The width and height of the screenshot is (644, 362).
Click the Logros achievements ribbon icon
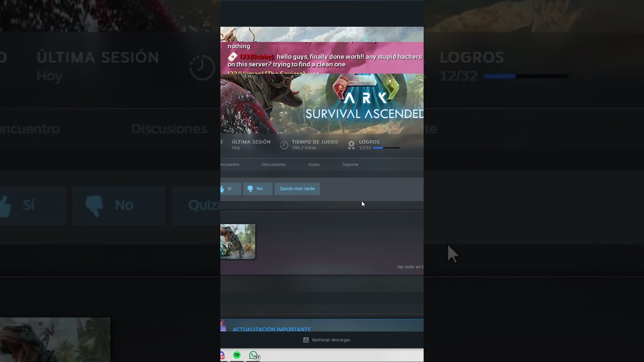351,145
